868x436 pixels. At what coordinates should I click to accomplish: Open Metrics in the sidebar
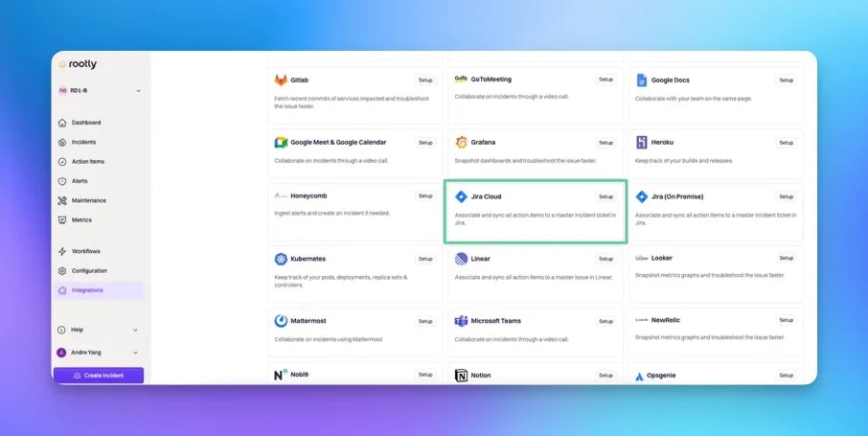point(81,219)
